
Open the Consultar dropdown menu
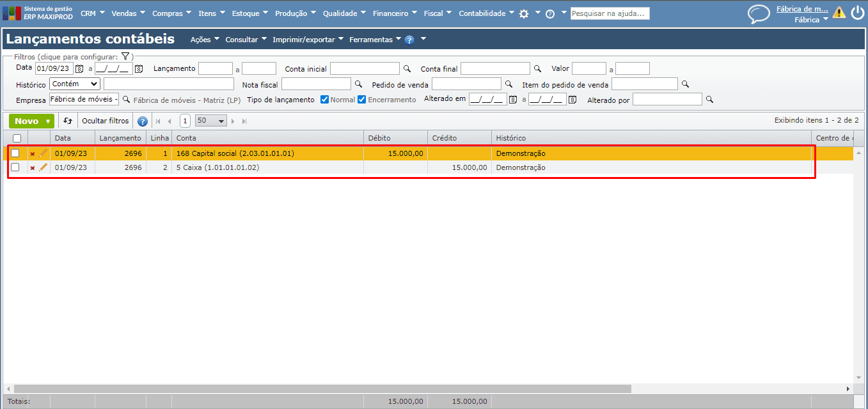tap(246, 40)
